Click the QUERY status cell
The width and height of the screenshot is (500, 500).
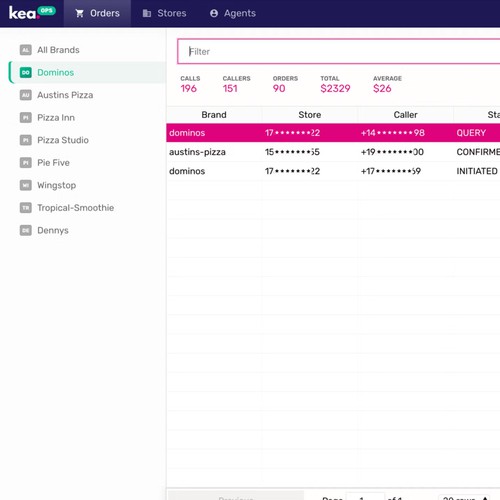[471, 133]
